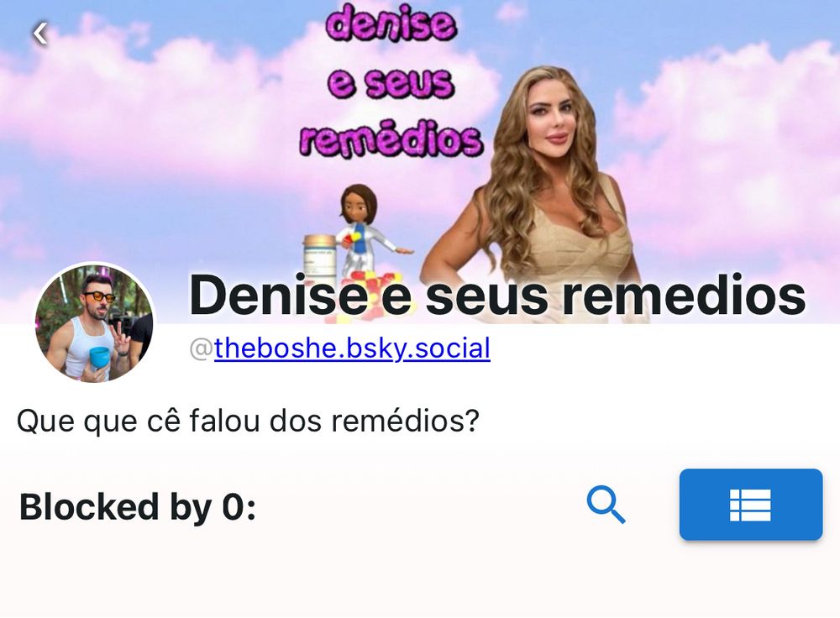Click the word denise in banner graphic
This screenshot has width=840, height=618.
[x=391, y=23]
